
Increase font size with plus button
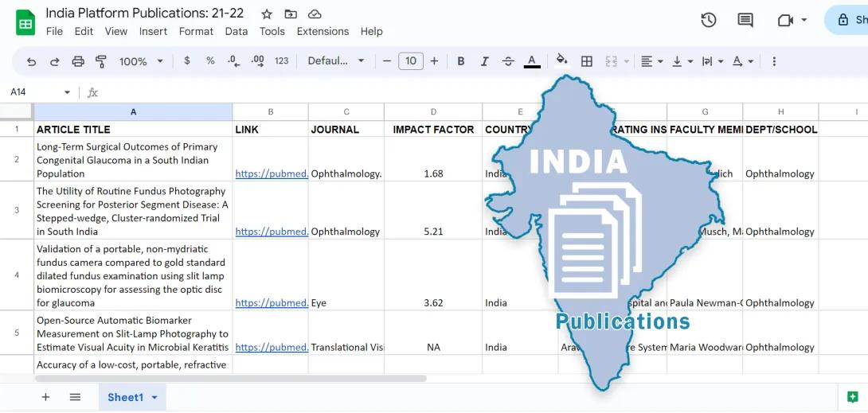435,60
